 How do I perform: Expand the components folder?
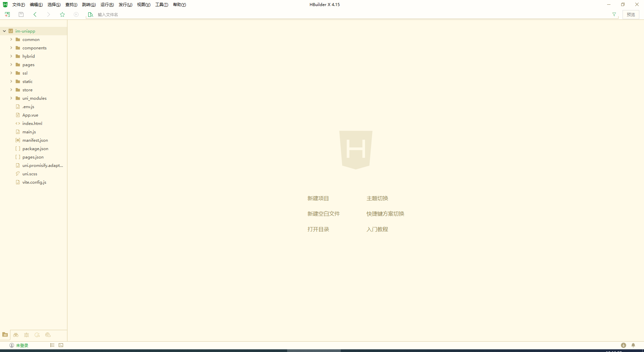11,48
